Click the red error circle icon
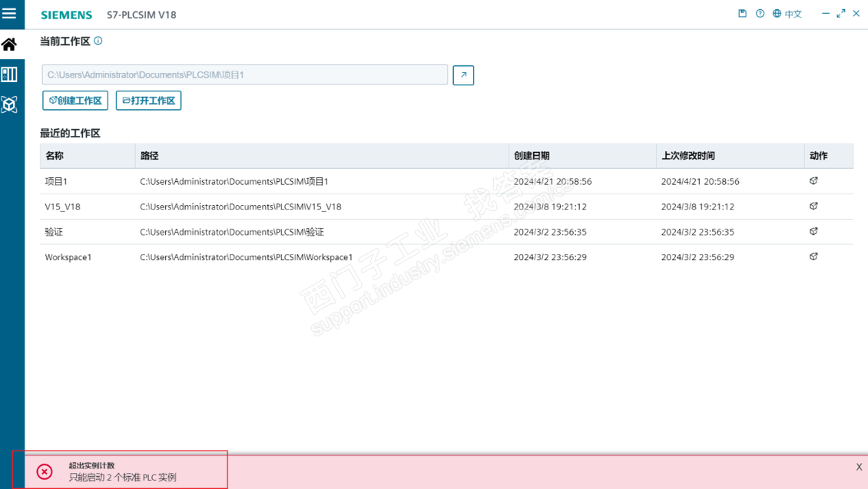Screen dimensions: 868x489 pos(45,471)
